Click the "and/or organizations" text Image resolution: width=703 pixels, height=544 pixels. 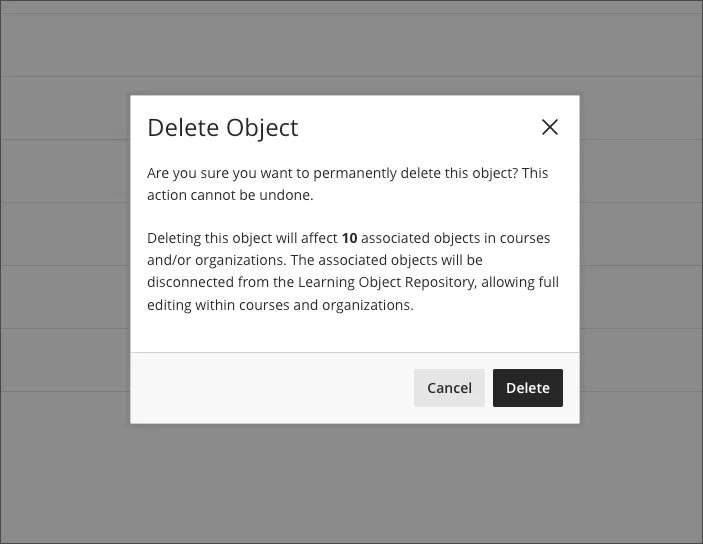click(209, 260)
